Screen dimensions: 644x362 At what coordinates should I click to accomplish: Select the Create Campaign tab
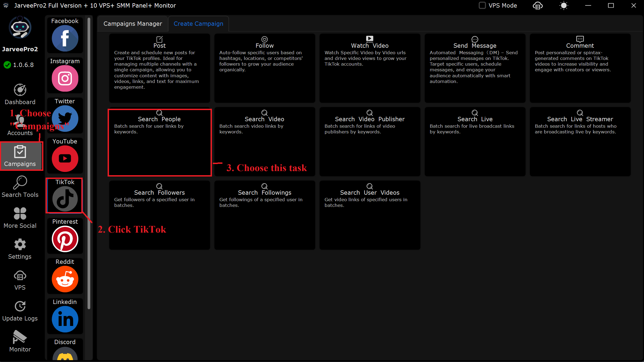click(198, 24)
